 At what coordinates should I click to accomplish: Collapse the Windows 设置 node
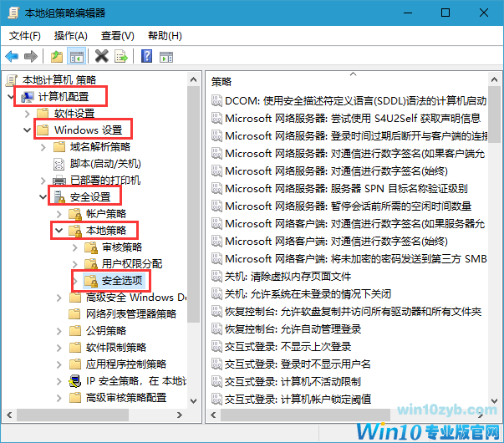click(27, 130)
